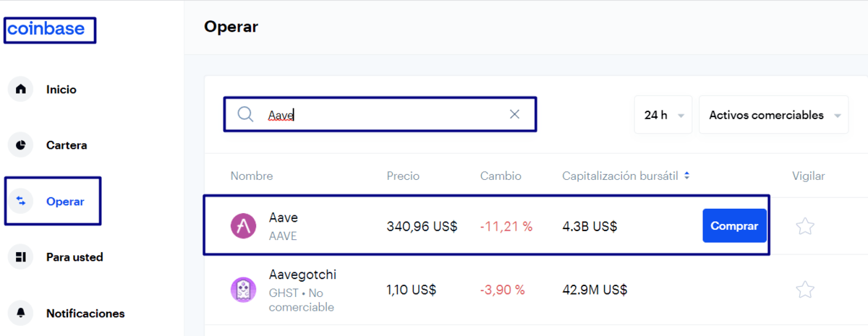The image size is (868, 336).
Task: Open the Aavegotchi asset name link
Action: (302, 275)
